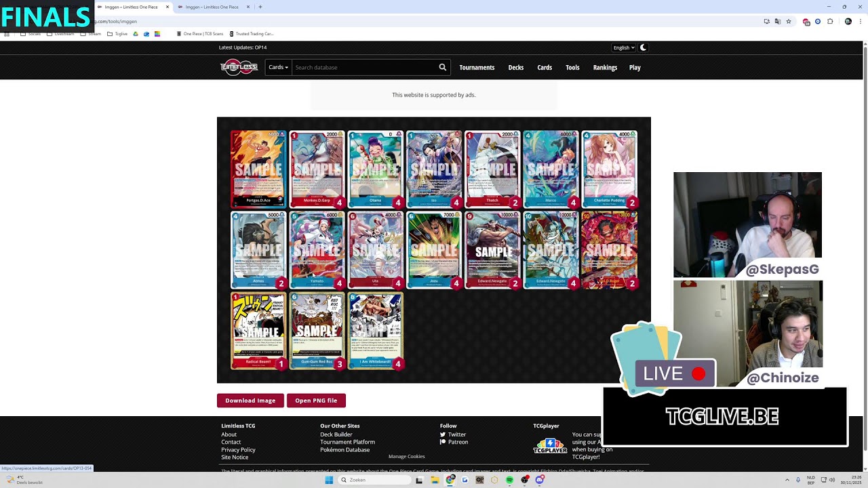
Task: Click the Marco card thumbnail
Action: tap(550, 169)
